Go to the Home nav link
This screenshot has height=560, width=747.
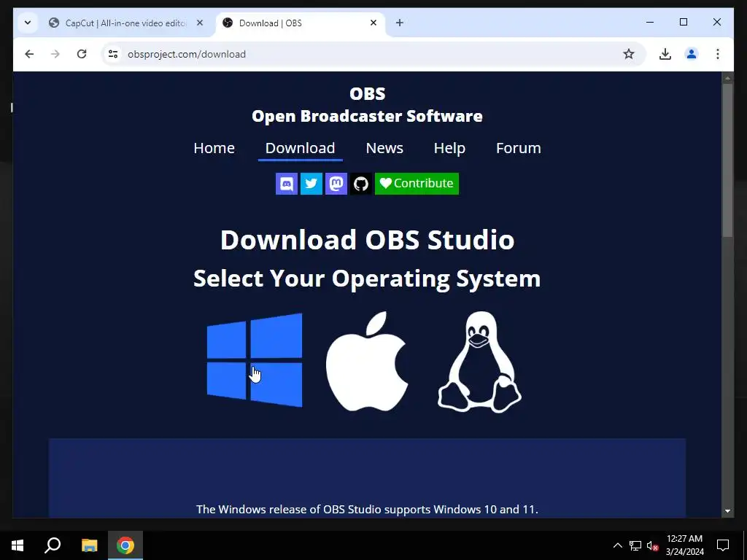(214, 148)
